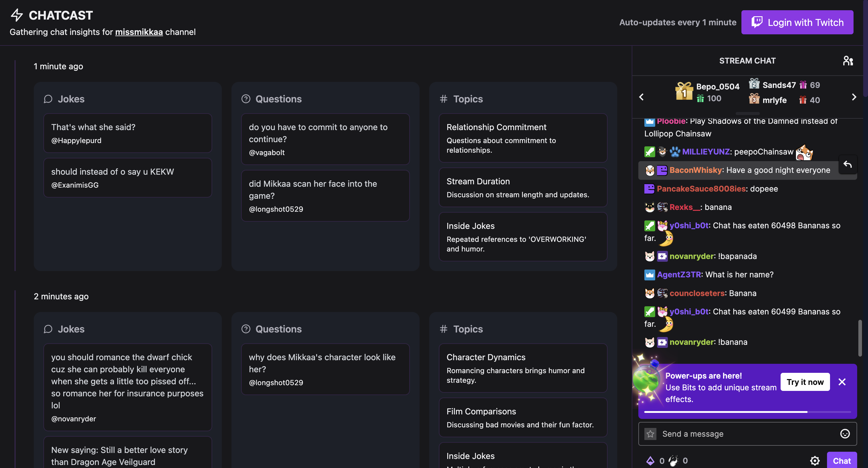The image size is (868, 468).
Task: Click the channel points icon
Action: click(673, 460)
